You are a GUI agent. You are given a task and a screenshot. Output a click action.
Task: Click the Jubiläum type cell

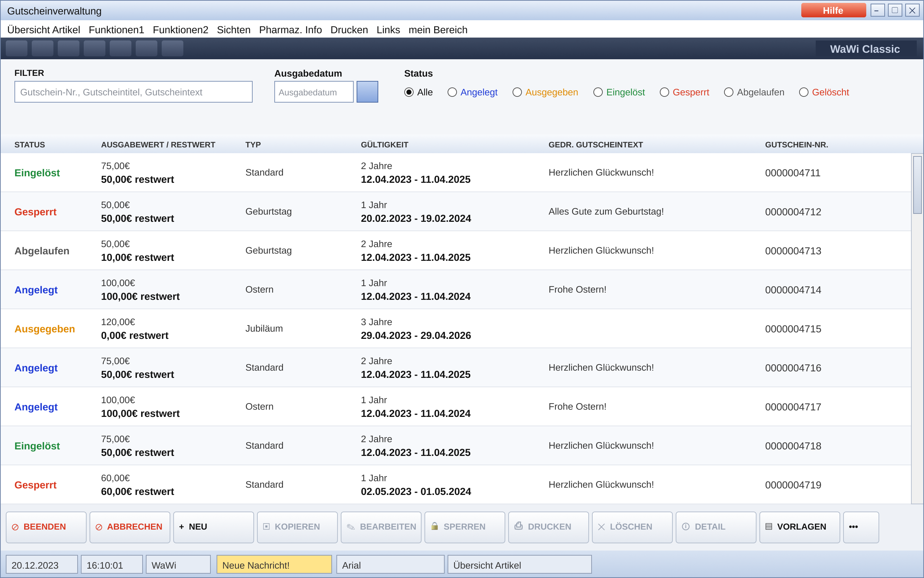[x=264, y=328]
